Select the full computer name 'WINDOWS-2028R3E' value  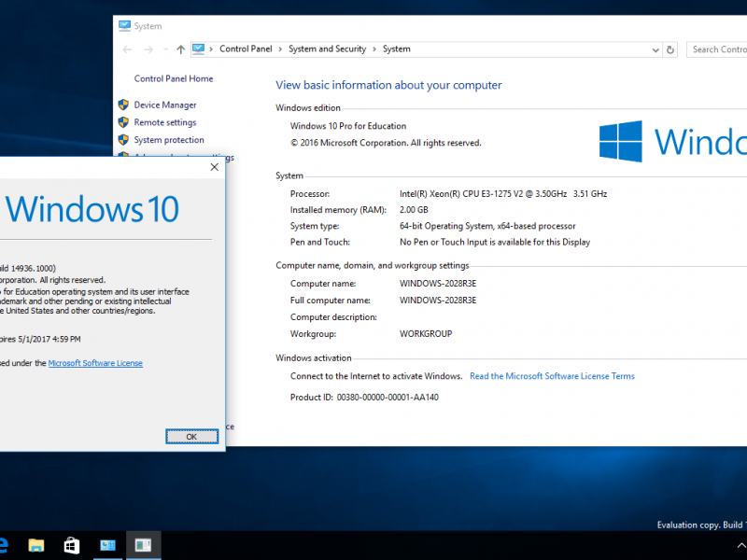(438, 301)
